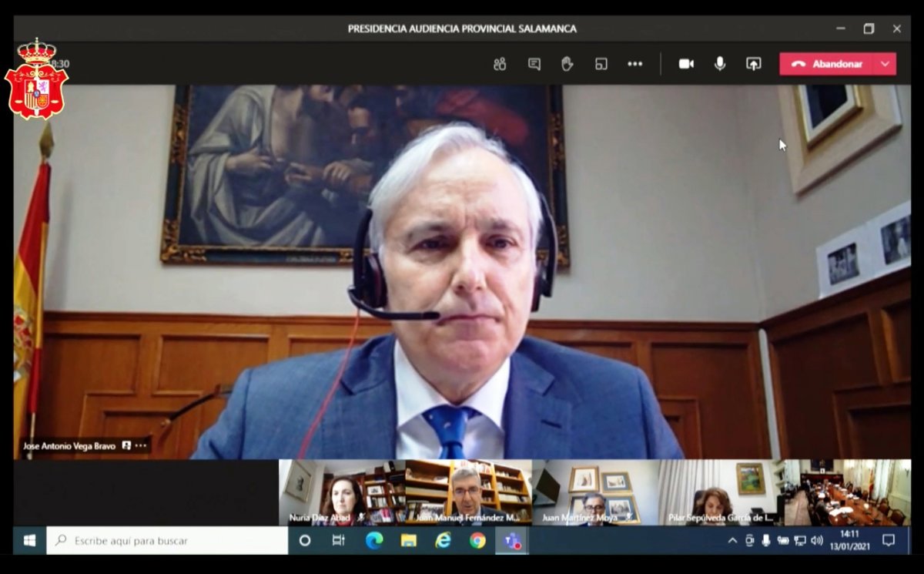This screenshot has width=924, height=574.
Task: Show hidden system tray icons
Action: (x=732, y=541)
